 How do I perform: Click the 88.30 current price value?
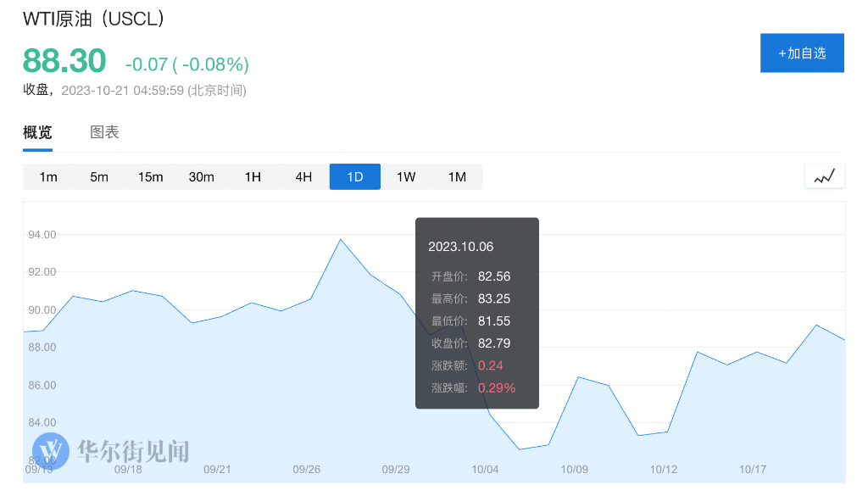pos(64,61)
